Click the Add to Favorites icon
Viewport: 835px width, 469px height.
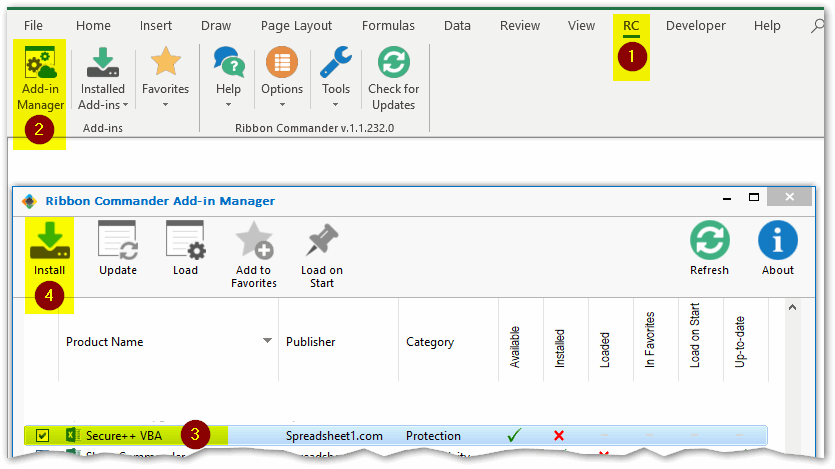(254, 241)
